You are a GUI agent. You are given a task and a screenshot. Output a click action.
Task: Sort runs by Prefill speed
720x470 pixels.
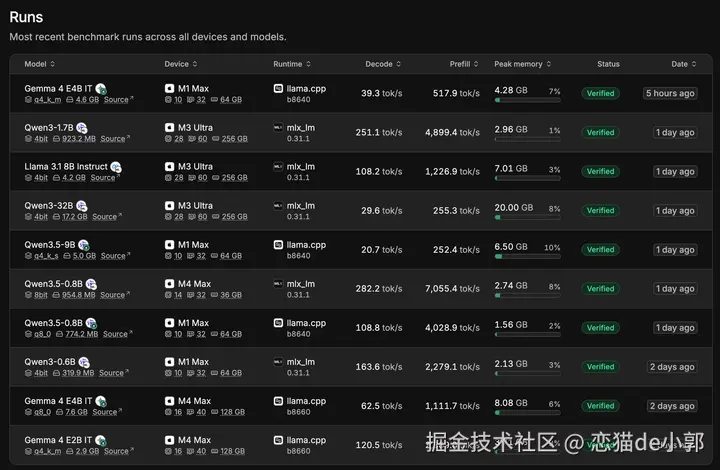click(x=464, y=64)
